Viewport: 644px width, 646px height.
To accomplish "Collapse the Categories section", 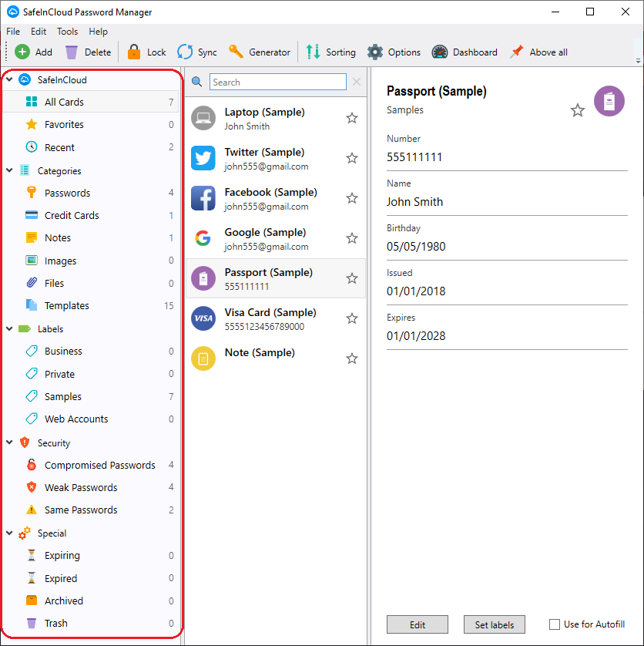I will point(10,170).
